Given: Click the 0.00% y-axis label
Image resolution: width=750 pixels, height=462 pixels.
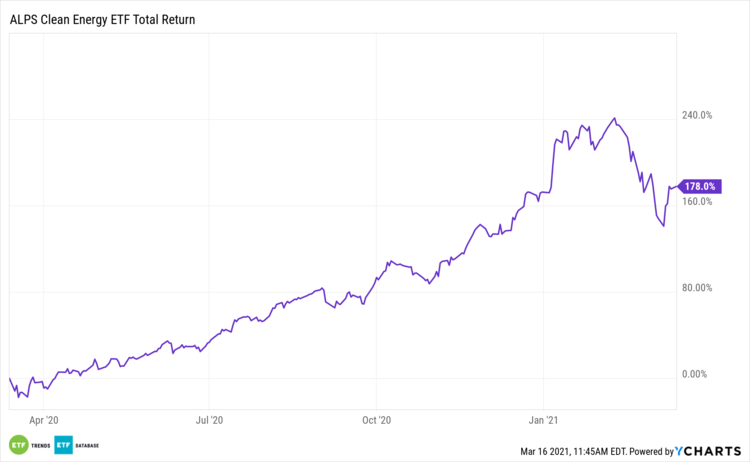Looking at the screenshot, I should (x=696, y=374).
